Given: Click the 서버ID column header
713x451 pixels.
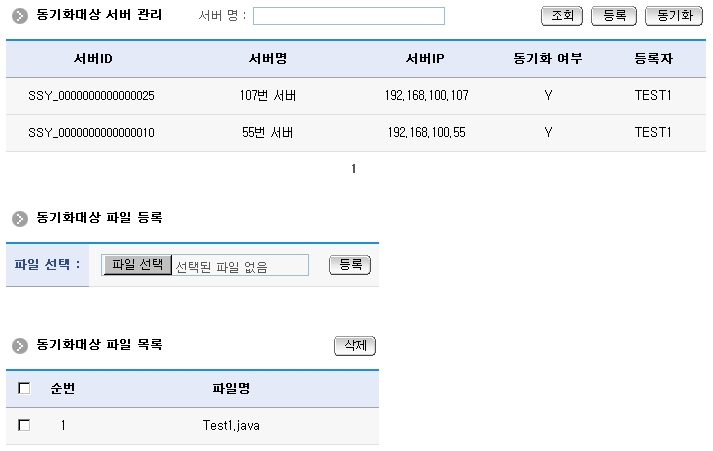Looking at the screenshot, I should point(92,59).
